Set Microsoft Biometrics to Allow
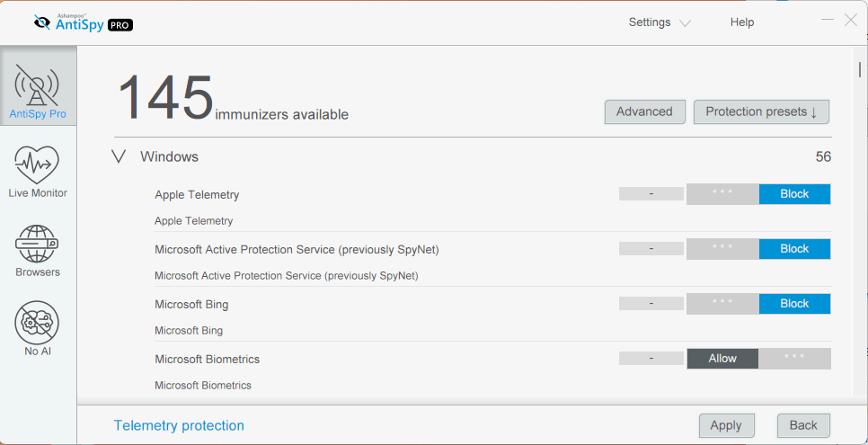 click(x=722, y=359)
